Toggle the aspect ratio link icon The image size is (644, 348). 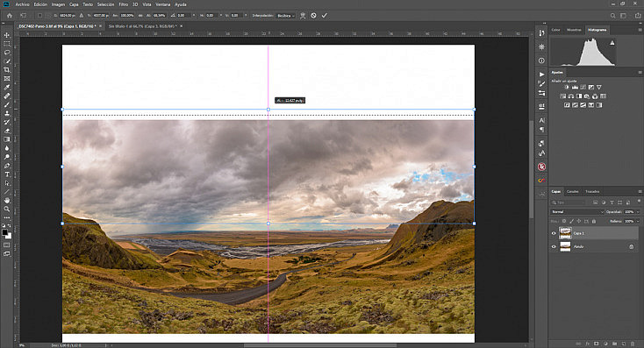coord(140,15)
